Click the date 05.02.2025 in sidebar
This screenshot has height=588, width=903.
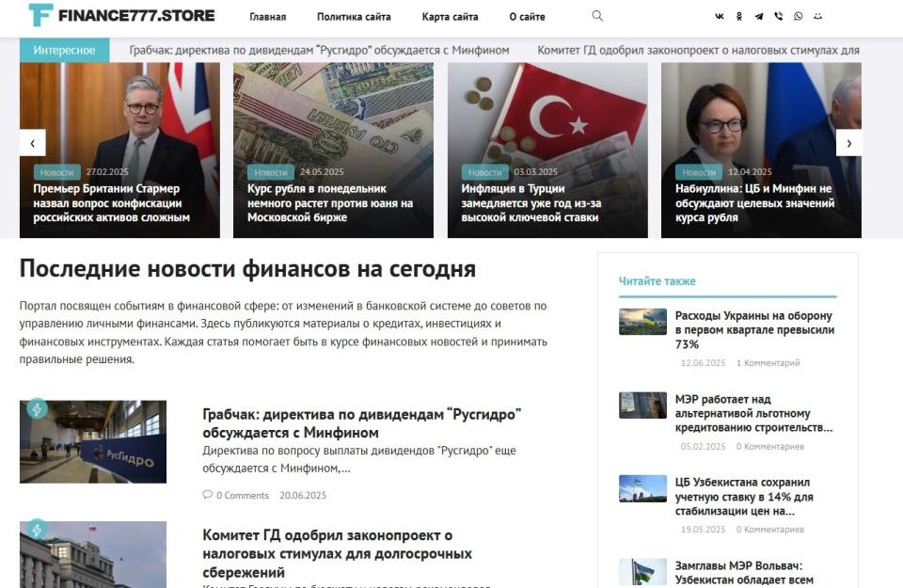(x=703, y=446)
